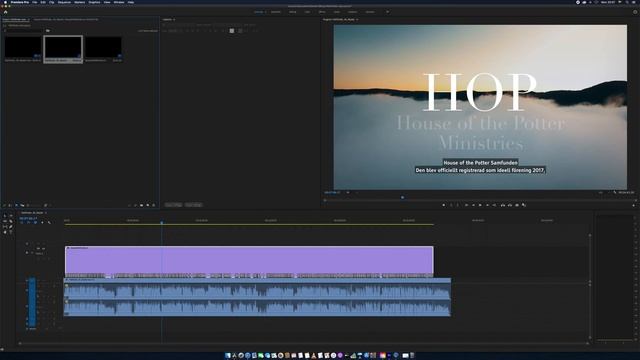Open Program monitor zoom level dropdown
The height and width of the screenshot is (360, 640).
(x=348, y=192)
